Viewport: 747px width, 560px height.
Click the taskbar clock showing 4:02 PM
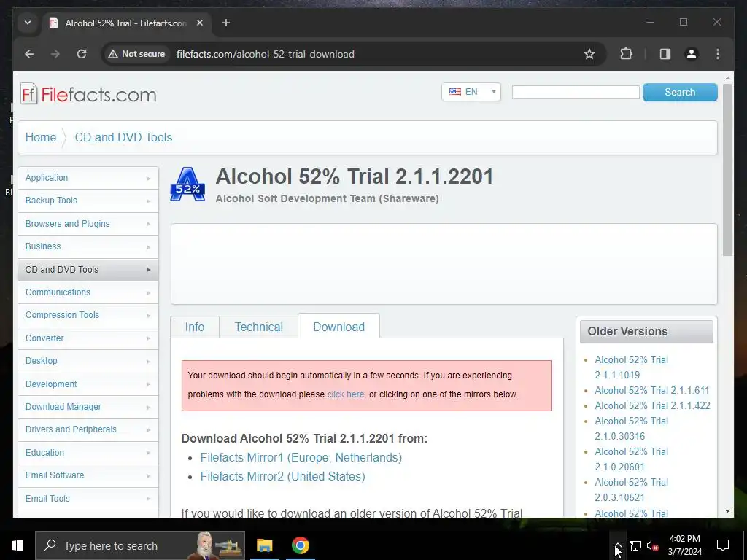click(x=684, y=545)
